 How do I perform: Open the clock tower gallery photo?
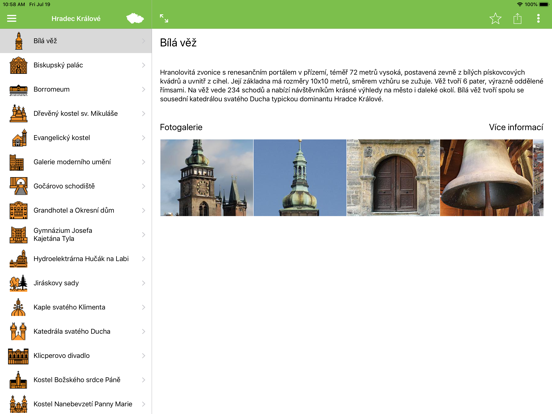(207, 178)
